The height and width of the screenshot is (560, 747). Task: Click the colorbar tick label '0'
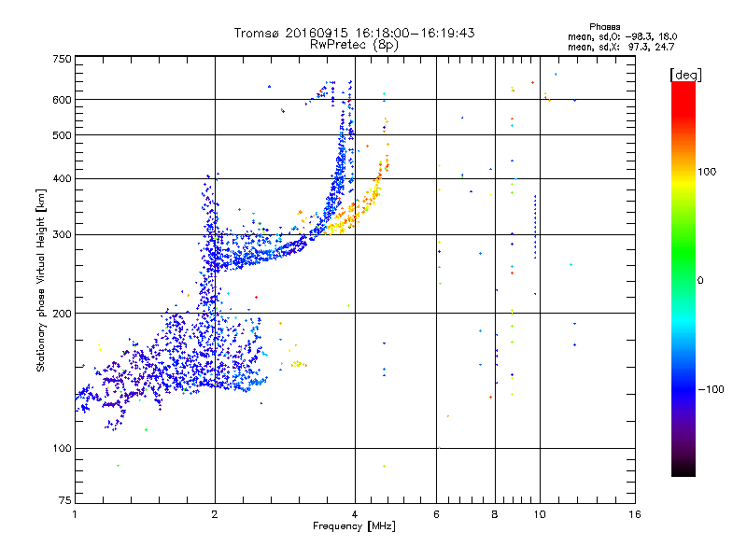(x=700, y=281)
